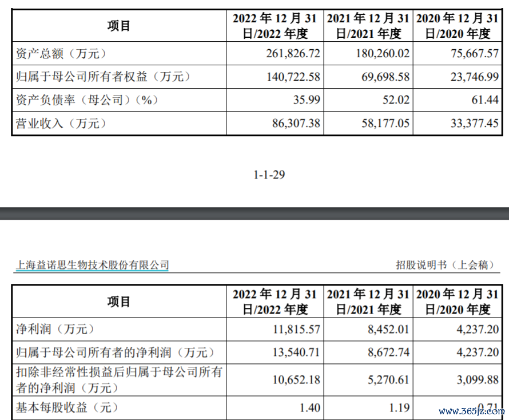The width and height of the screenshot is (509, 420).
Task: Click the equity value 69,698.58
Action: pyautogui.click(x=382, y=77)
